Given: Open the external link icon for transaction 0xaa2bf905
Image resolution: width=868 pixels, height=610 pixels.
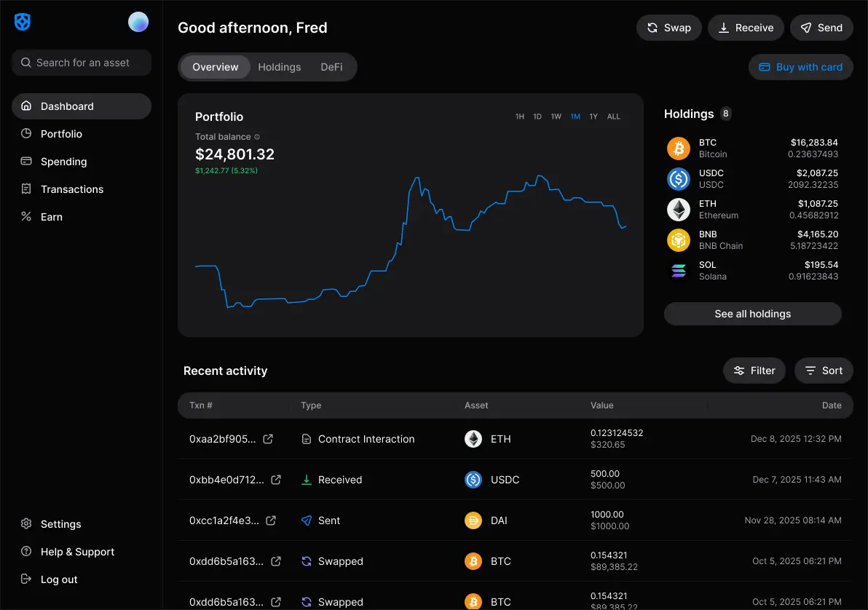Looking at the screenshot, I should 275,439.
